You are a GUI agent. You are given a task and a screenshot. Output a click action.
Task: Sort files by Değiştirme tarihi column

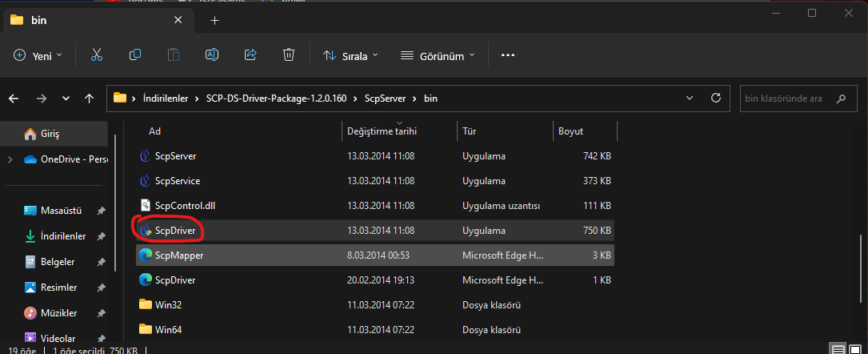click(382, 131)
